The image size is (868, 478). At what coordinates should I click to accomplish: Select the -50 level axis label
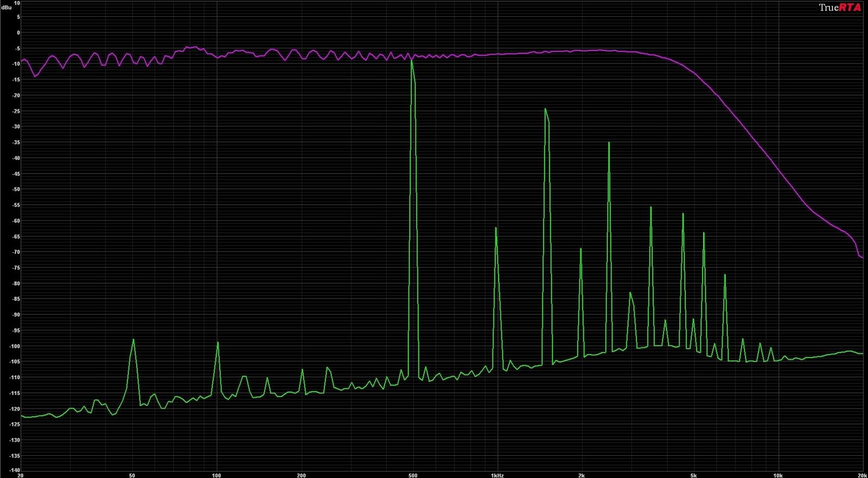click(x=16, y=189)
